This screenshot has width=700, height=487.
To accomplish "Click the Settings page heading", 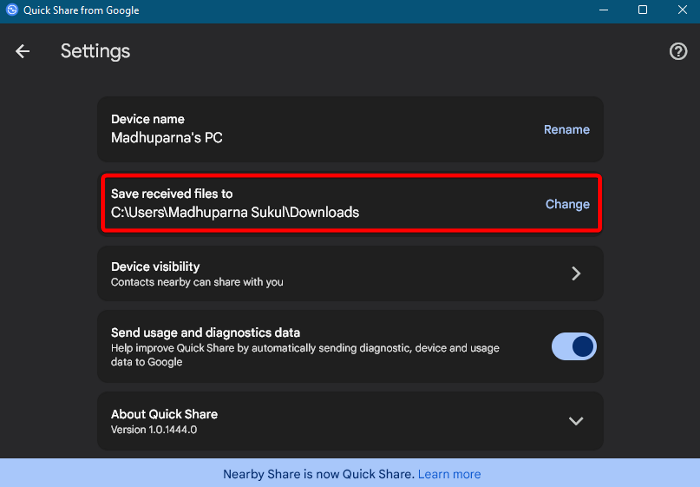I will click(95, 51).
